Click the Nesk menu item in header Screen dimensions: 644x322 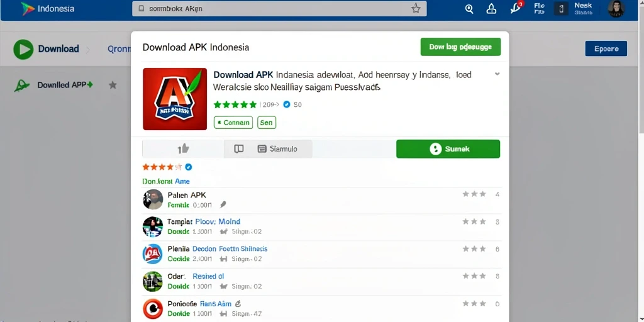pyautogui.click(x=583, y=9)
